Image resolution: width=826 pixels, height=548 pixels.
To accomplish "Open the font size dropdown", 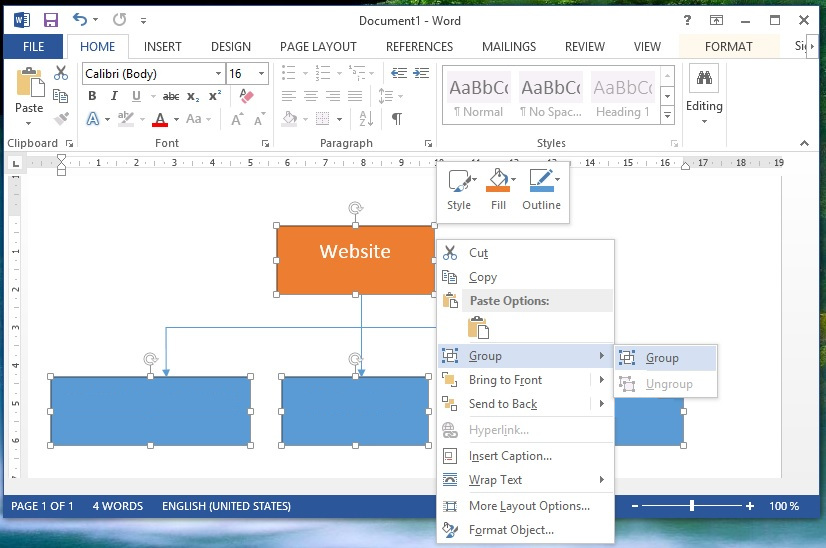I will tap(262, 73).
